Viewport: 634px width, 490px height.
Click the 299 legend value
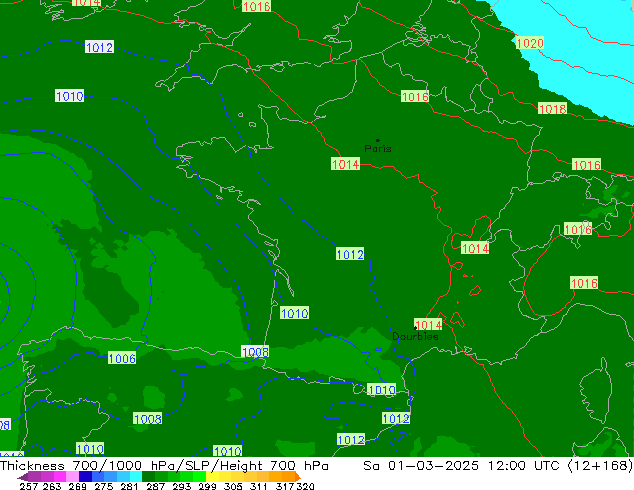click(x=207, y=486)
